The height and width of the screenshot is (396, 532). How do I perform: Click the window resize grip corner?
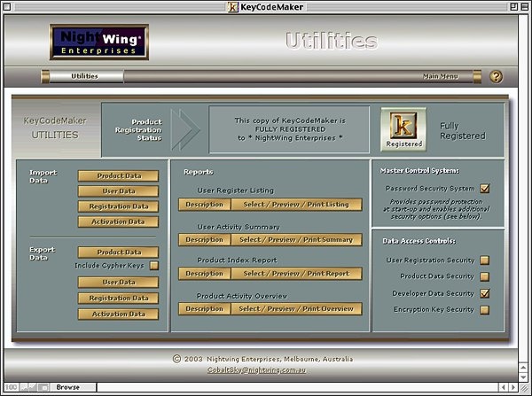click(x=524, y=387)
